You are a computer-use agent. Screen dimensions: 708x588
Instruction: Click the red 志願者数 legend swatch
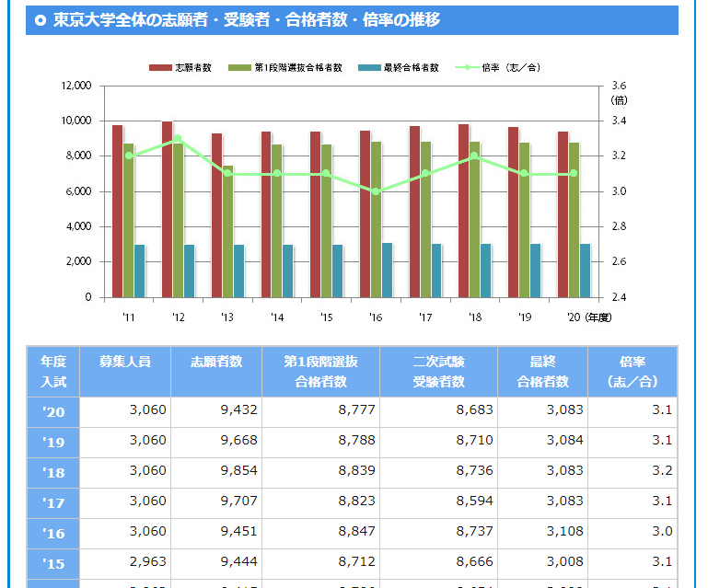[160, 68]
